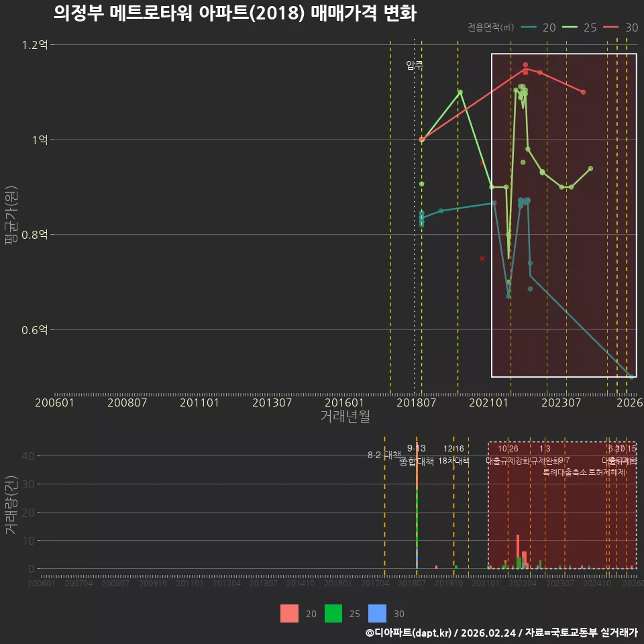Click the '9·13' policy annotation
The image size is (644, 644).
tap(417, 448)
